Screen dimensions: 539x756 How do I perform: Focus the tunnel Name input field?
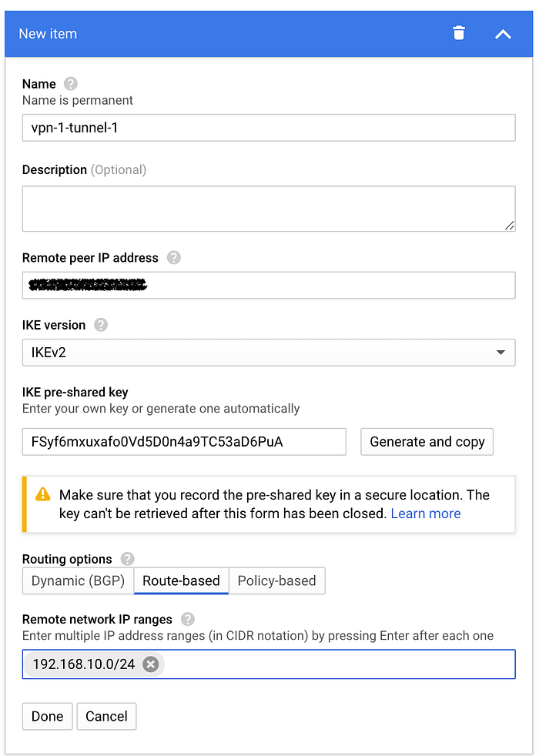(268, 128)
